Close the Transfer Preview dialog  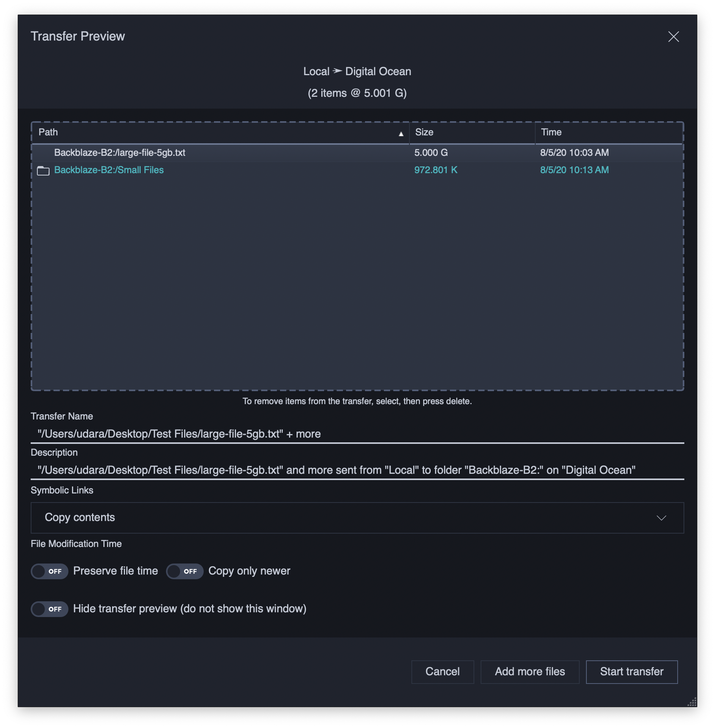tap(673, 37)
